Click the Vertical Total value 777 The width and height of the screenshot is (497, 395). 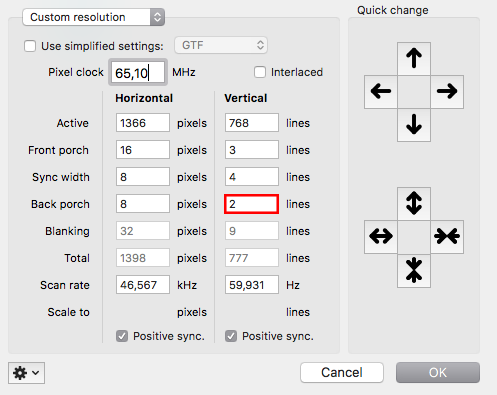pyautogui.click(x=252, y=258)
